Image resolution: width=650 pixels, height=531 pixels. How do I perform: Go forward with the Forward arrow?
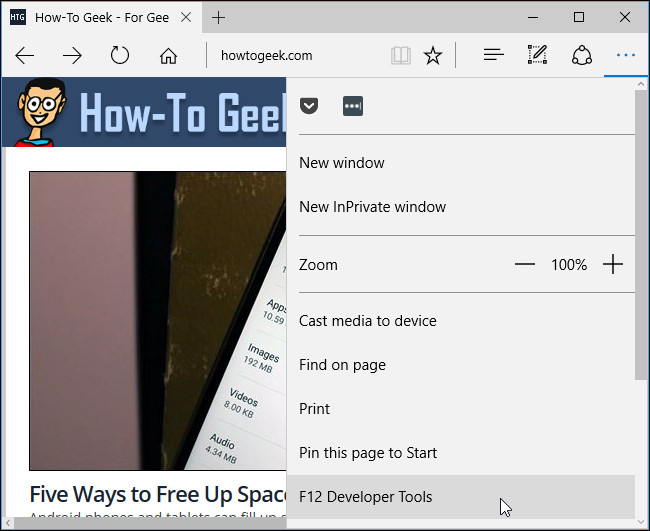pyautogui.click(x=72, y=55)
